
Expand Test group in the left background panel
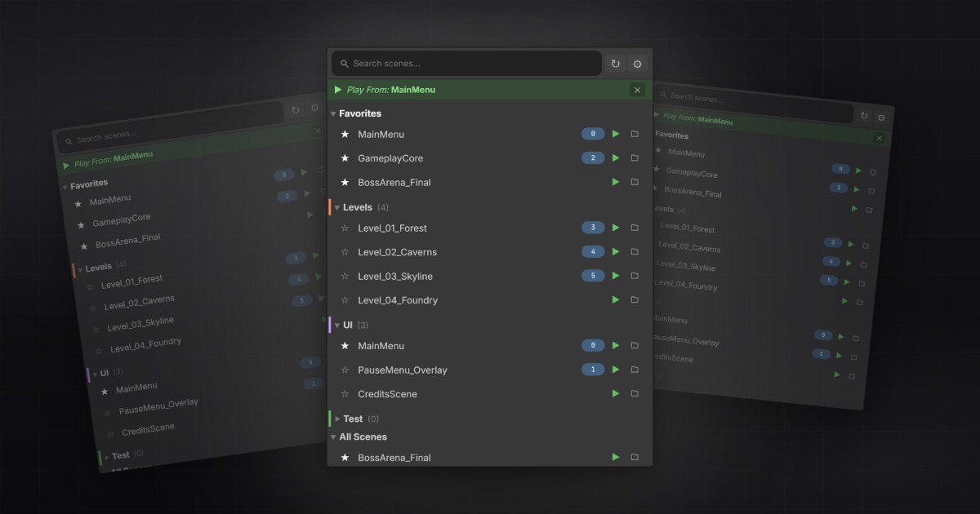point(106,457)
